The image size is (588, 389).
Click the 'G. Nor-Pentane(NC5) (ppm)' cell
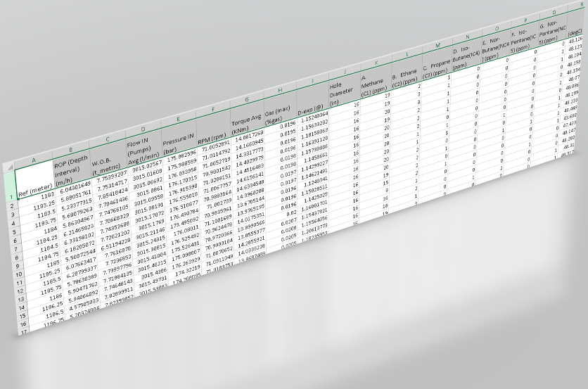[552, 31]
